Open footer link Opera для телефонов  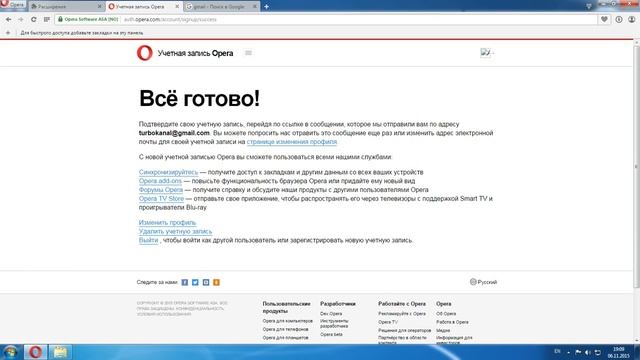(x=285, y=329)
